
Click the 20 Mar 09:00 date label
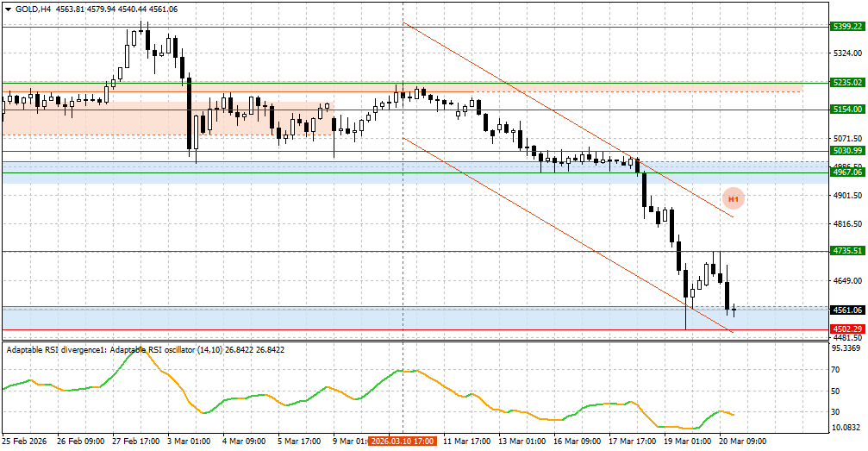(x=744, y=442)
